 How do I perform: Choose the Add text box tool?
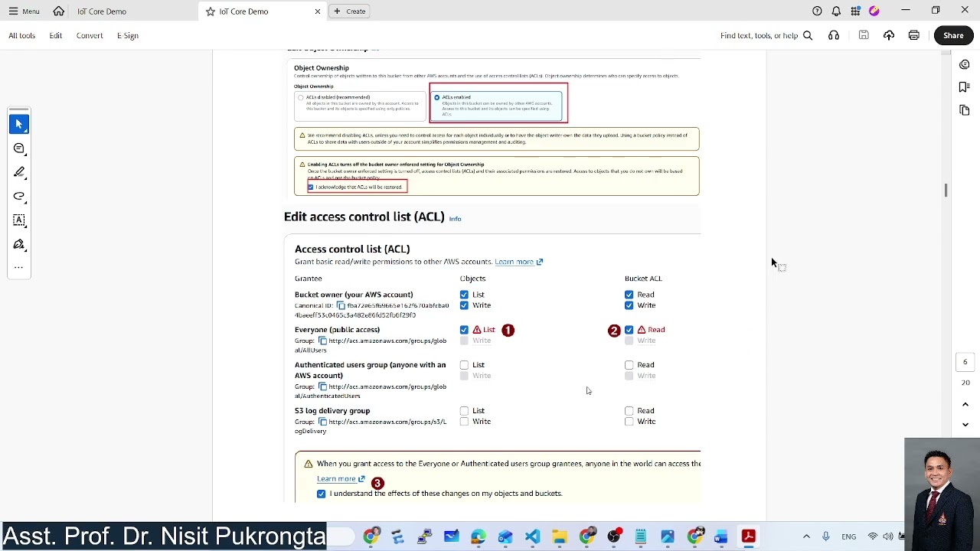[19, 220]
